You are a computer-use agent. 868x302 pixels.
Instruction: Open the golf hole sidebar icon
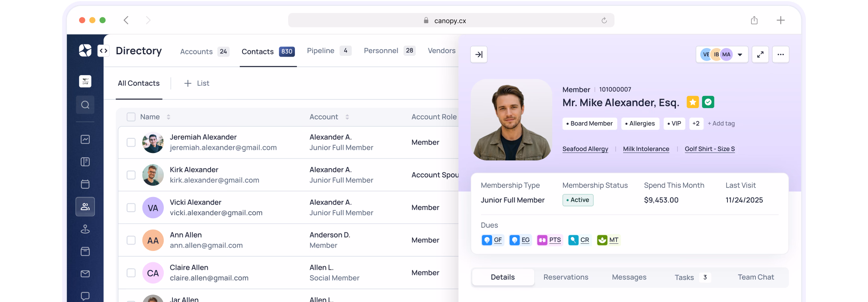pos(85,229)
